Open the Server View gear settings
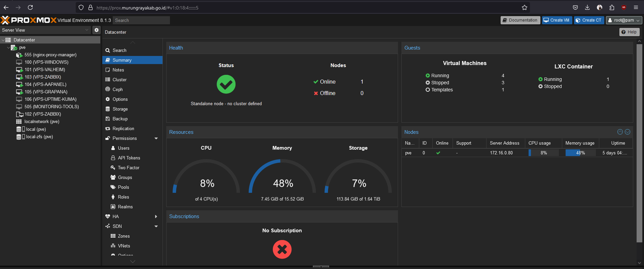The height and width of the screenshot is (269, 644). pyautogui.click(x=97, y=30)
